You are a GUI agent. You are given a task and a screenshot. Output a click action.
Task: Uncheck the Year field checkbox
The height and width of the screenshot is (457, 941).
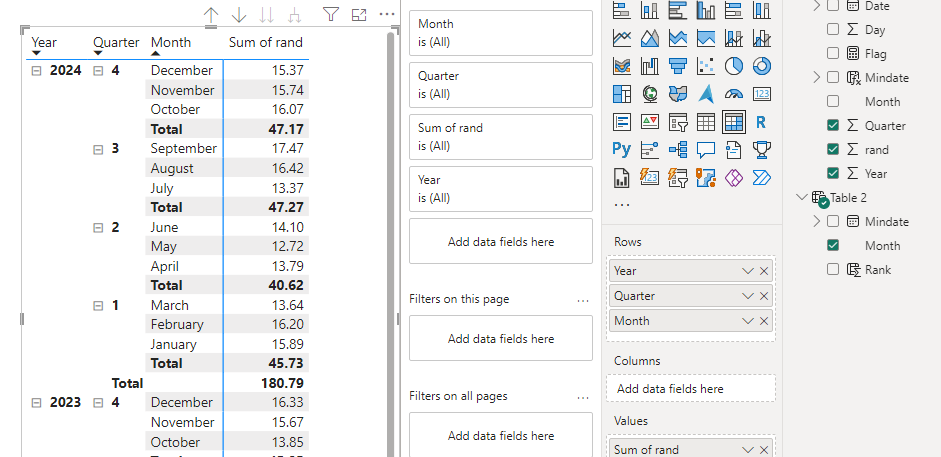point(833,173)
